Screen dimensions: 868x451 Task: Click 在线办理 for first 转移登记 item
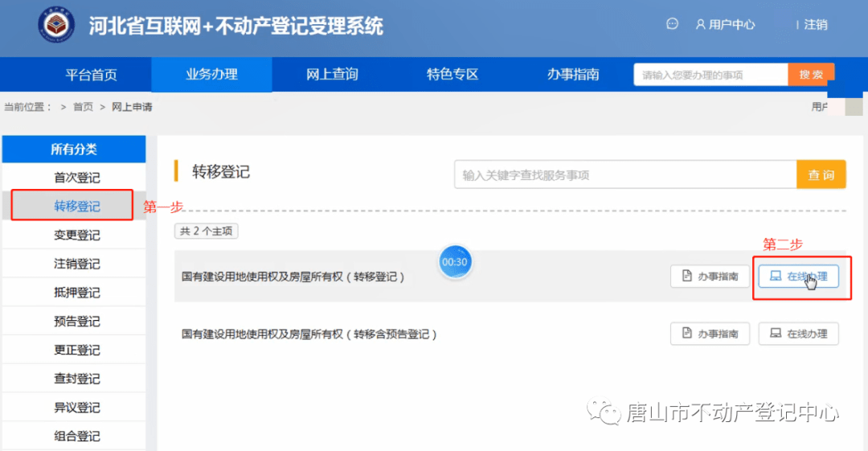798,277
